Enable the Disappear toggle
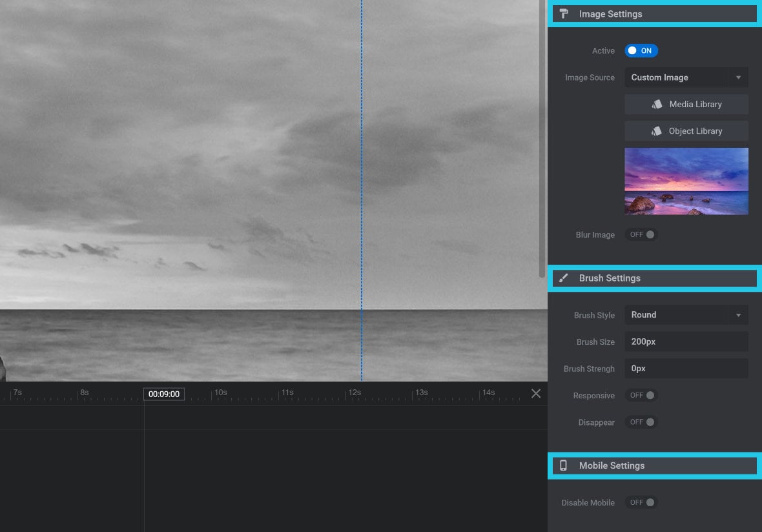 pyautogui.click(x=641, y=422)
